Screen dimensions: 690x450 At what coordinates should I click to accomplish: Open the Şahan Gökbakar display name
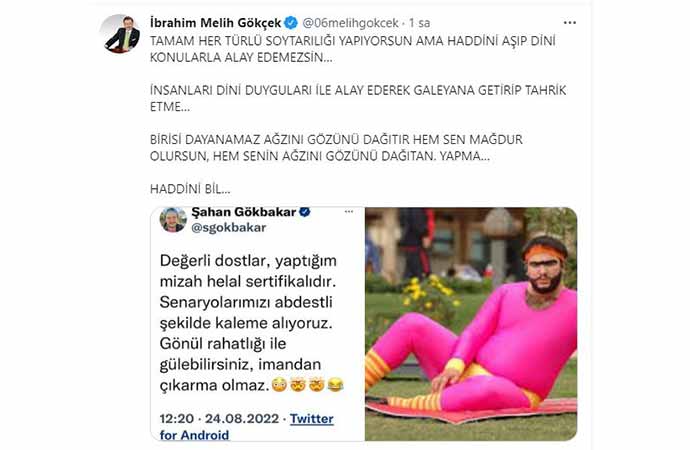coord(243,212)
